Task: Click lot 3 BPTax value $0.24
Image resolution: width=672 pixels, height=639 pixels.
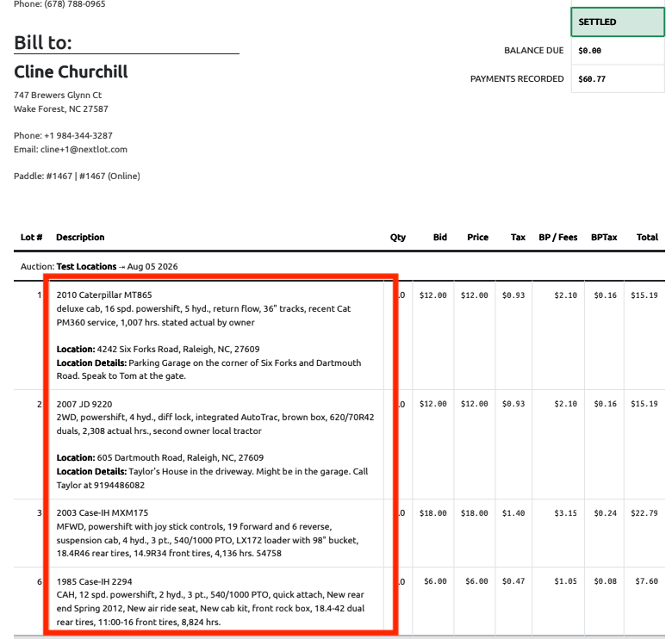Action: pyautogui.click(x=605, y=513)
